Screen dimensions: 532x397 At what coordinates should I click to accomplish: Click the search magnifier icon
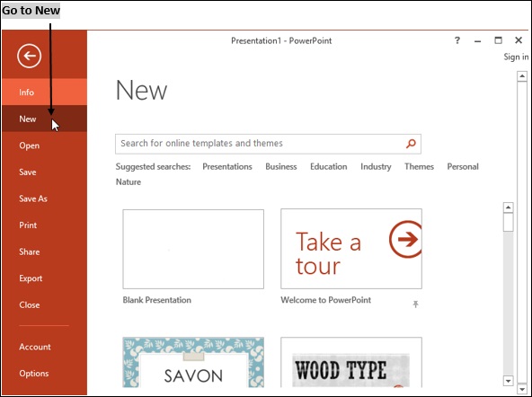411,144
